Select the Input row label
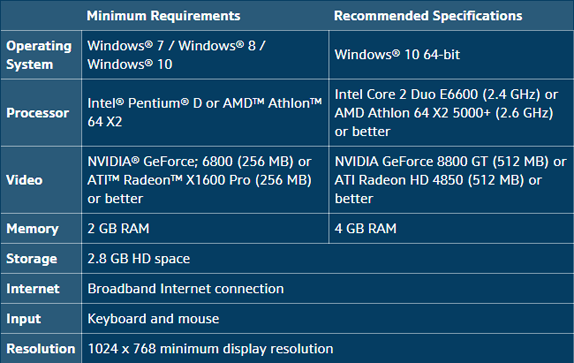Image resolution: width=574 pixels, height=363 pixels. coord(23,319)
